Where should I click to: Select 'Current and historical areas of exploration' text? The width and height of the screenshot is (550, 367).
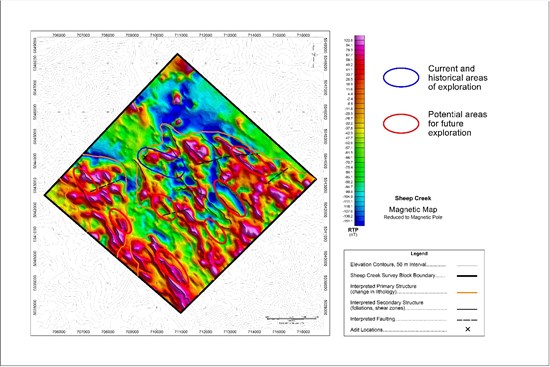(x=457, y=78)
